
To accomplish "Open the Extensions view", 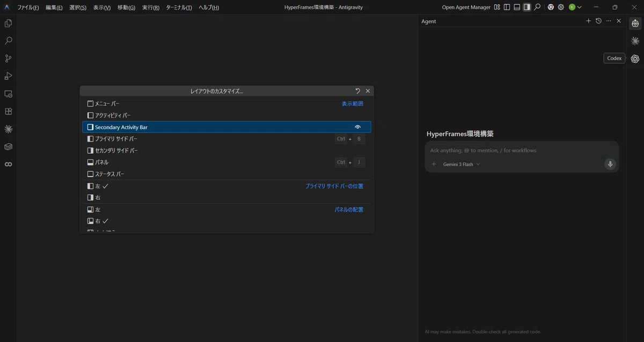I will click(x=8, y=111).
